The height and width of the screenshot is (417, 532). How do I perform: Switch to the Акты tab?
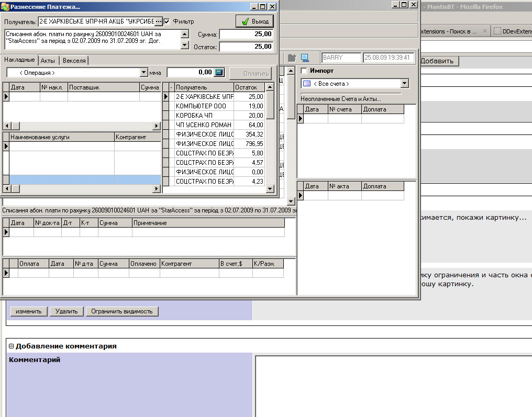pyautogui.click(x=48, y=61)
